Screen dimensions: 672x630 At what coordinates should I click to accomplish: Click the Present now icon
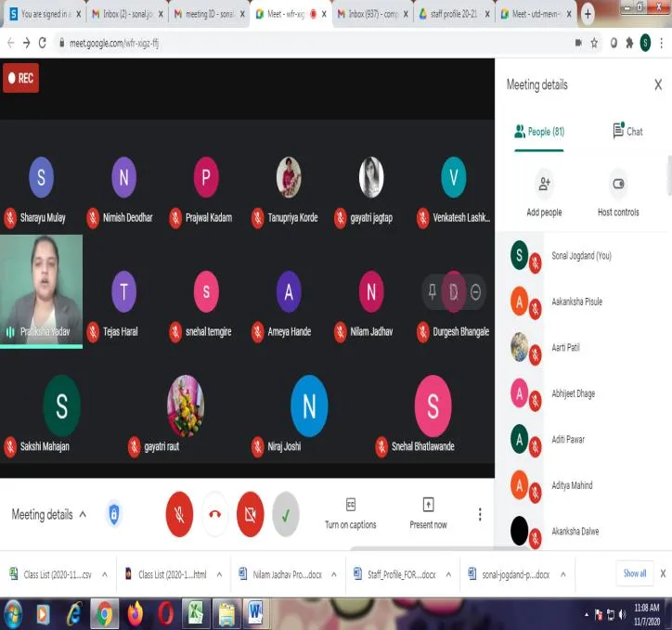[428, 505]
